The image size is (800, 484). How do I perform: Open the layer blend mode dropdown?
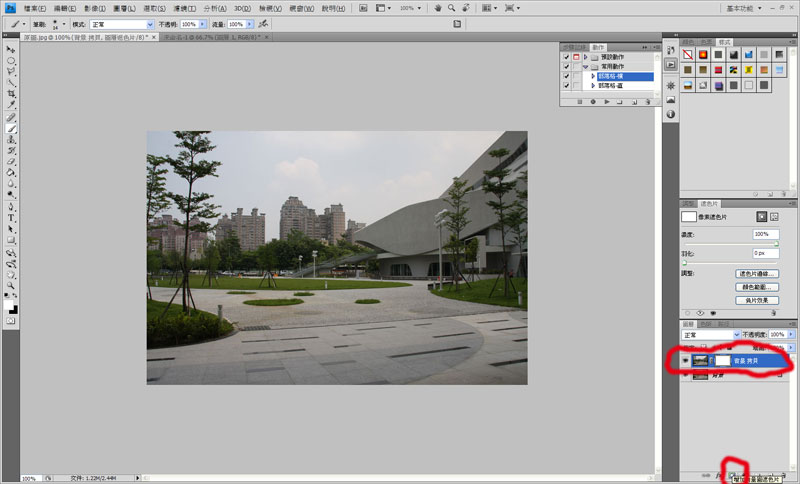tap(708, 334)
